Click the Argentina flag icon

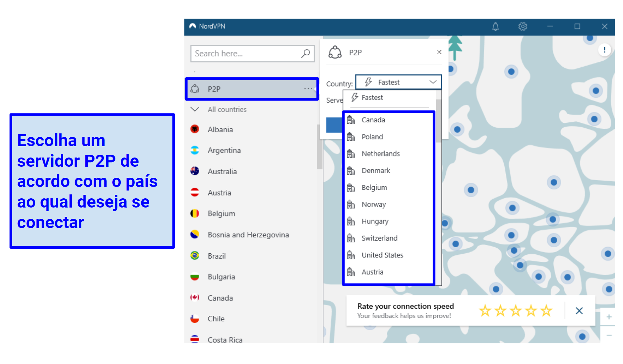195,150
